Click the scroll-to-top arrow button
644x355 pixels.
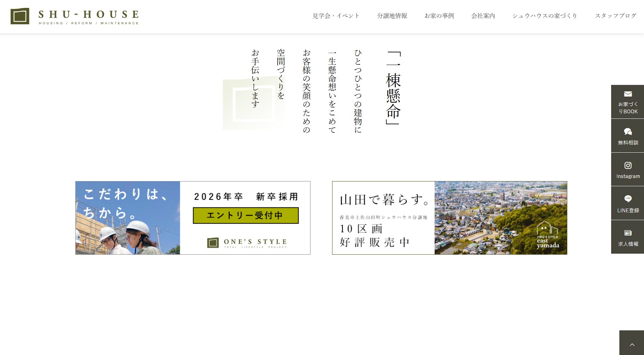point(632,344)
